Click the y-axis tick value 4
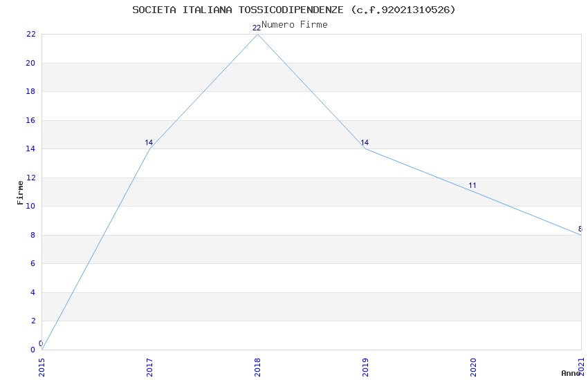588x380 pixels. [x=33, y=292]
